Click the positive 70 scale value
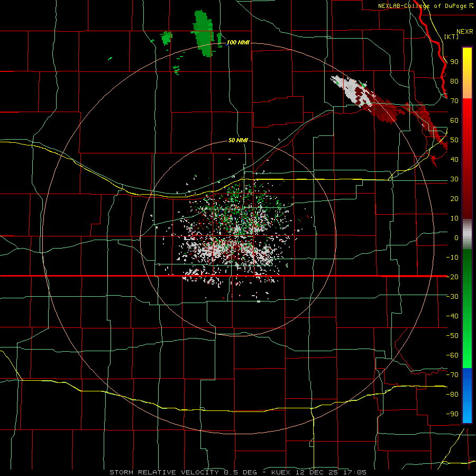The image size is (476, 476). pos(454,101)
